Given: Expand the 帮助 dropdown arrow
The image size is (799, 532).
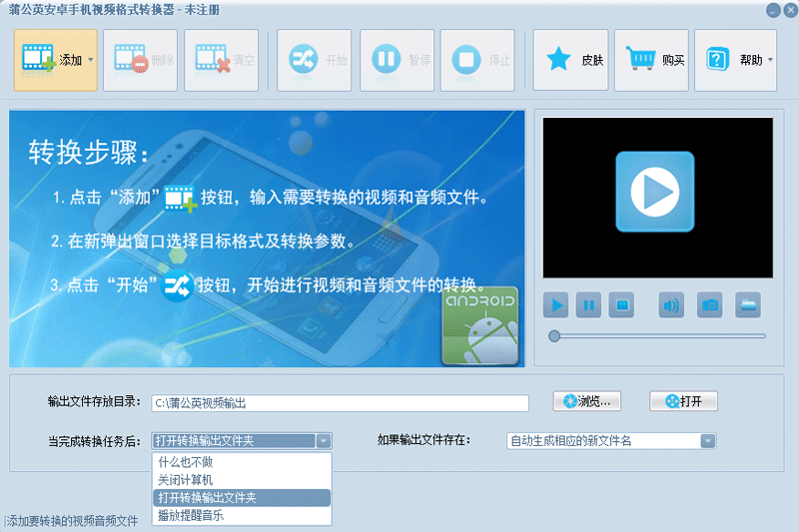Looking at the screenshot, I should click(x=770, y=60).
